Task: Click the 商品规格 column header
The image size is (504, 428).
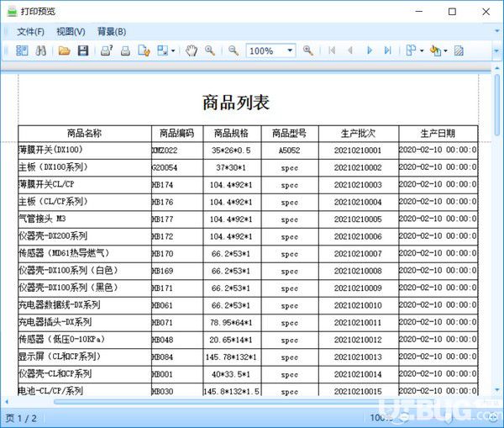Action: coord(232,133)
